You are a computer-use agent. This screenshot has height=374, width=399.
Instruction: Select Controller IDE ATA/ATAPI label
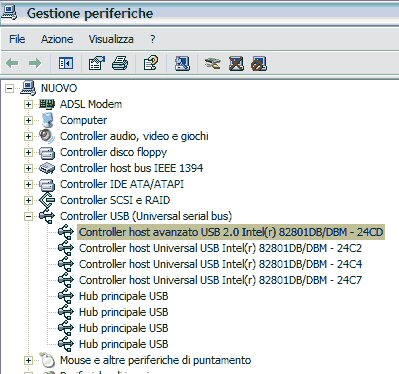[x=122, y=184]
